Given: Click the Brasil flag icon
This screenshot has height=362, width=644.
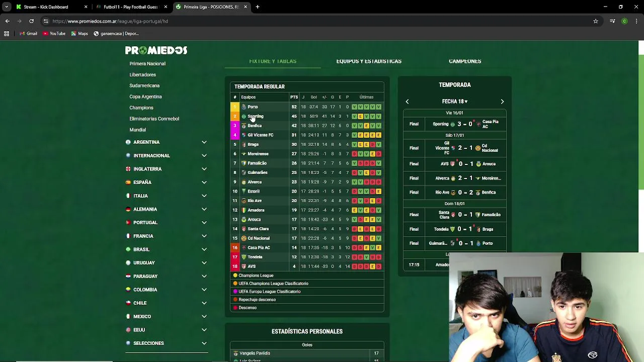Looking at the screenshot, I should pyautogui.click(x=128, y=249).
